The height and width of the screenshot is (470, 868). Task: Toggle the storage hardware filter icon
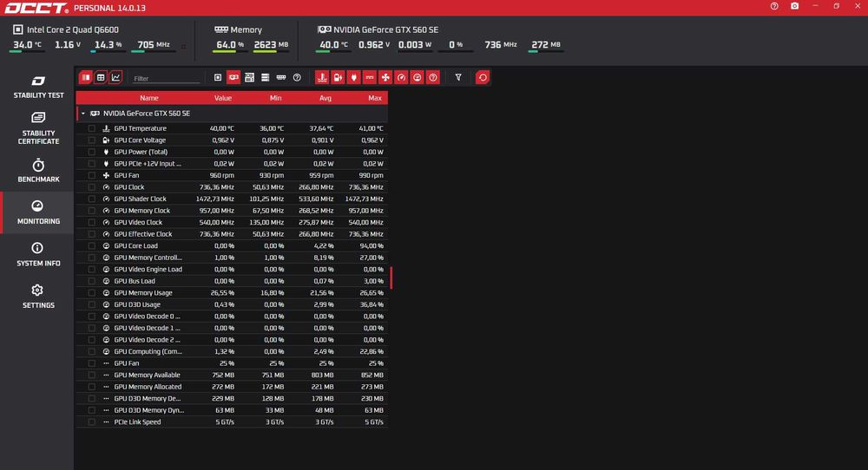(x=265, y=77)
